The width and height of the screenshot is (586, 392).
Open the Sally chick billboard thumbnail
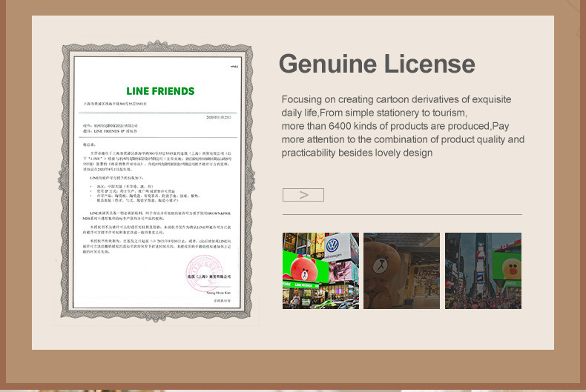(x=483, y=270)
